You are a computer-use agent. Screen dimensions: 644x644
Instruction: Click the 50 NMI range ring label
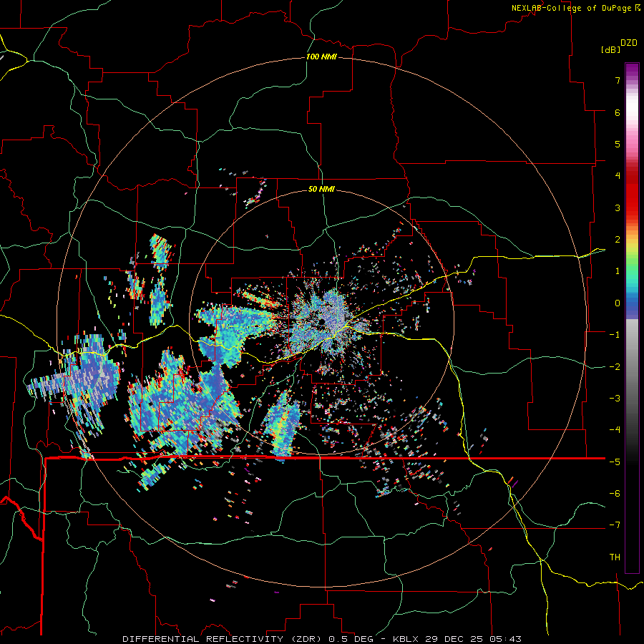(x=321, y=189)
